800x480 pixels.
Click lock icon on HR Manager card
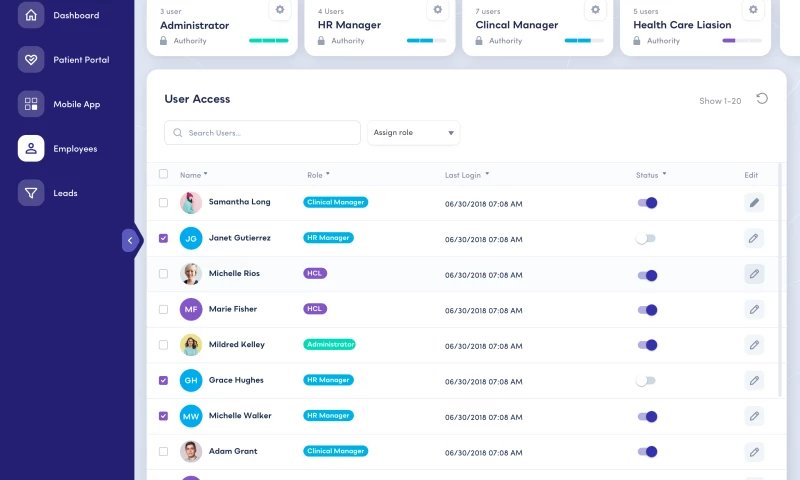tap(321, 40)
